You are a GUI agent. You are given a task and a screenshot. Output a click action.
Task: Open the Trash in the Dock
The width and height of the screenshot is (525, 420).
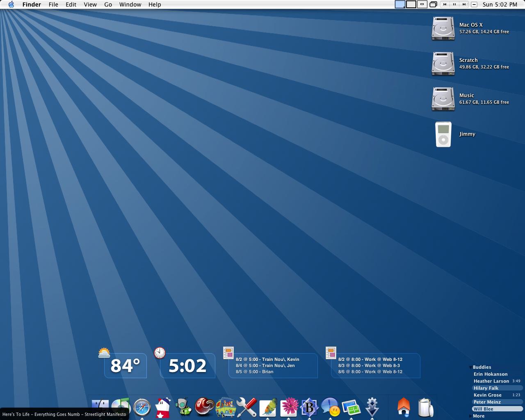click(425, 407)
